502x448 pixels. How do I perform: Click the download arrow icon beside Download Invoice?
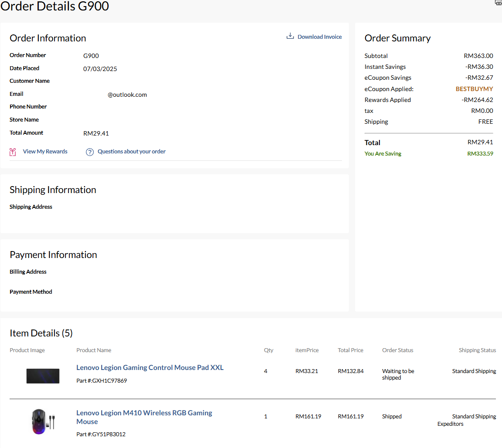tap(290, 36)
